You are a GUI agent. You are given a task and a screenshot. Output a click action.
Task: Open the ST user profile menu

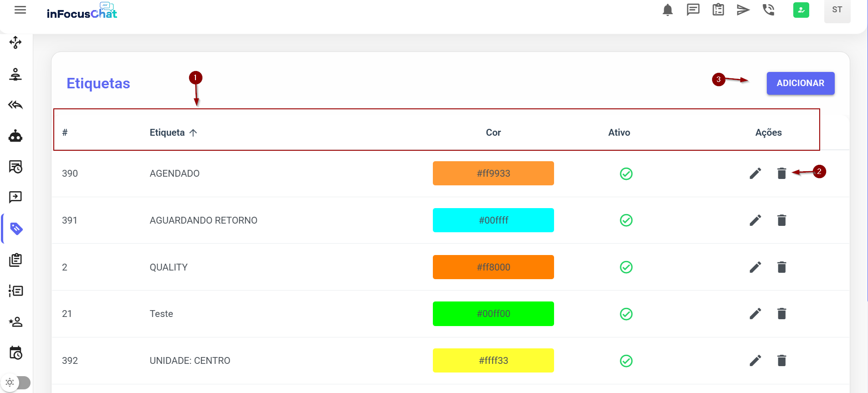(x=837, y=10)
